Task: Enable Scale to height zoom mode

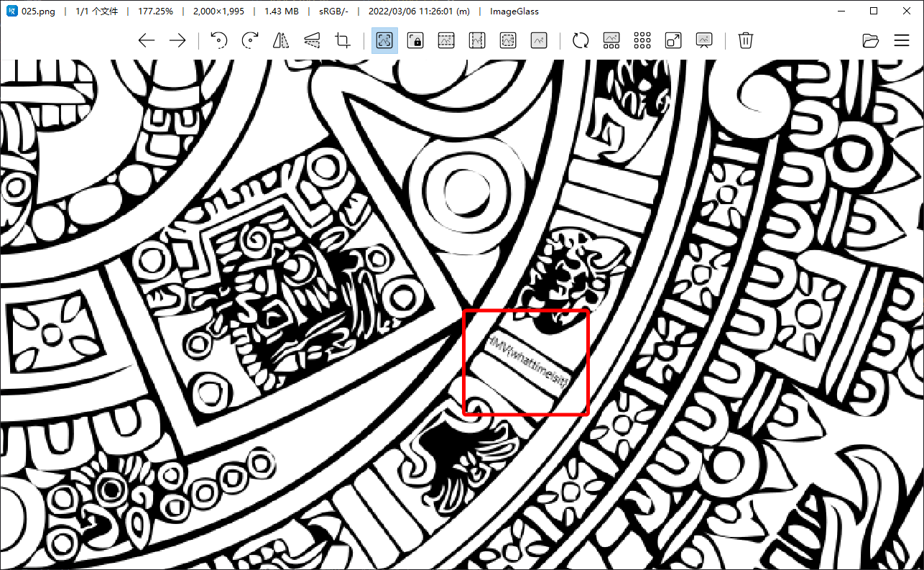Action: click(477, 40)
